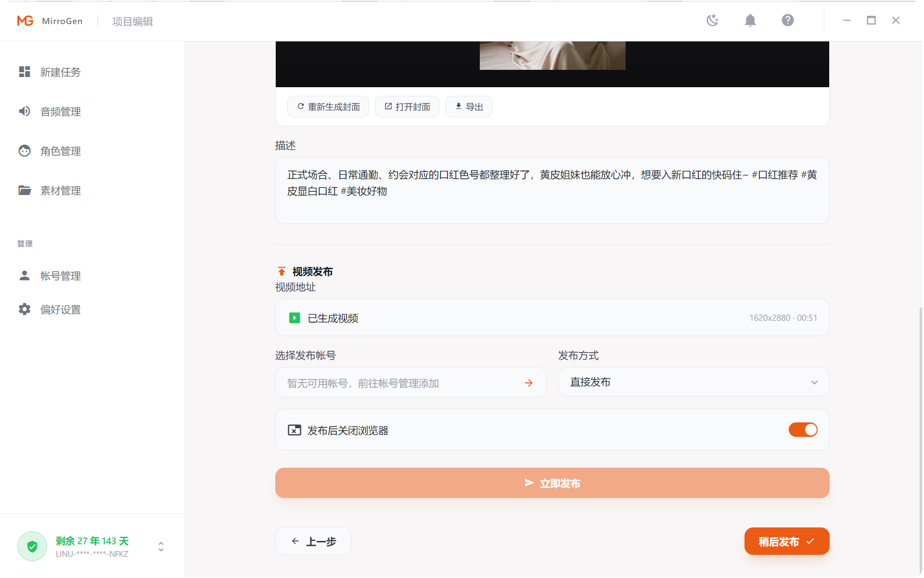Click the MirroGen logo

point(50,21)
